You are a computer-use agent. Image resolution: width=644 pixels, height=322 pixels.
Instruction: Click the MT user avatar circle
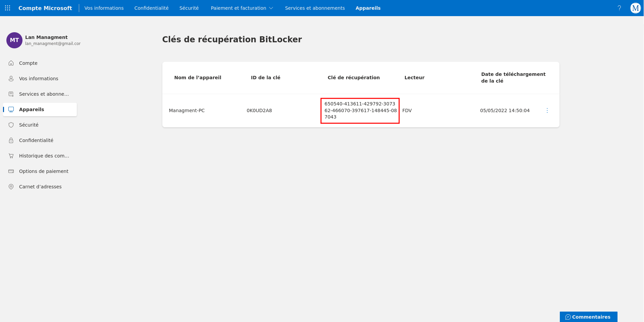[14, 40]
